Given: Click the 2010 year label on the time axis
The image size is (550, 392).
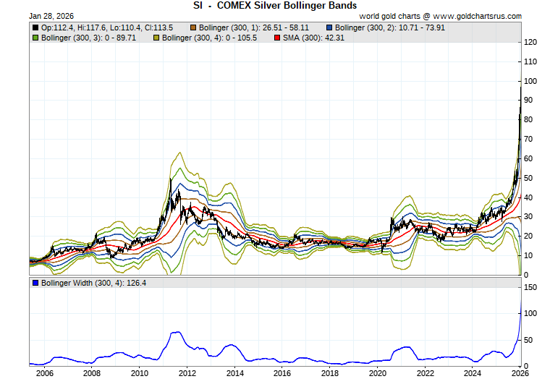Looking at the screenshot, I should coord(140,373).
